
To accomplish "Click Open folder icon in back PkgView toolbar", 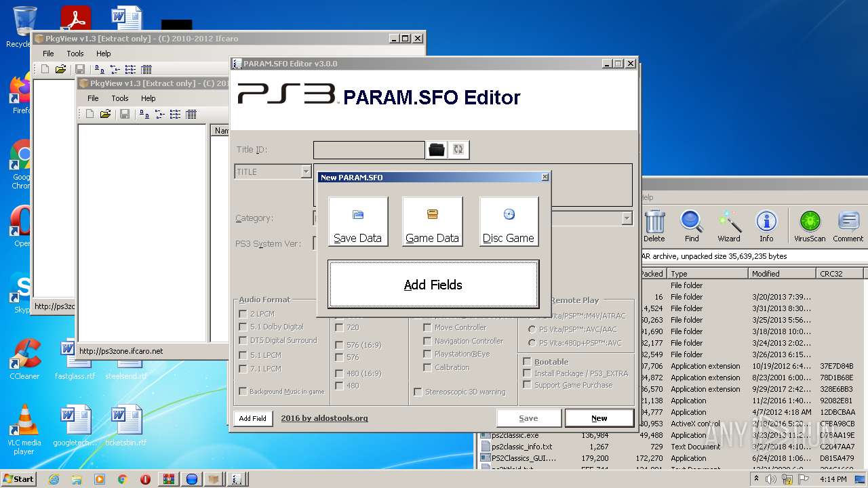I will 60,69.
